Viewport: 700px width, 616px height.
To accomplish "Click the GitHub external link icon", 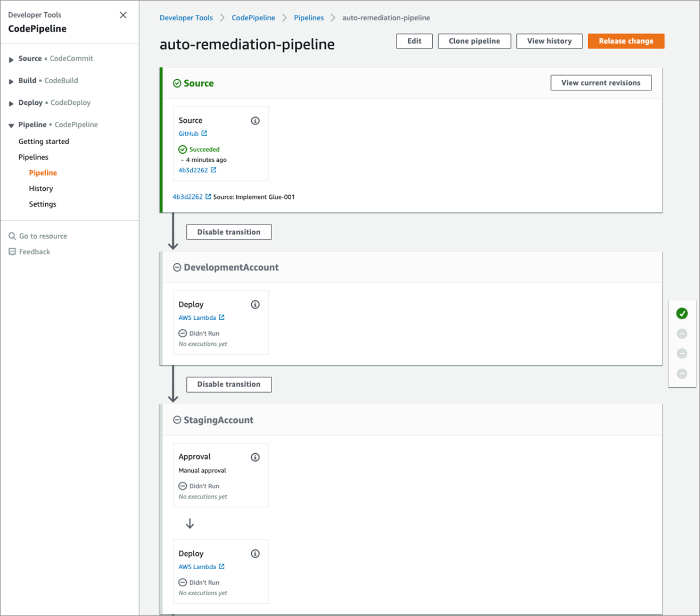I will pyautogui.click(x=204, y=134).
